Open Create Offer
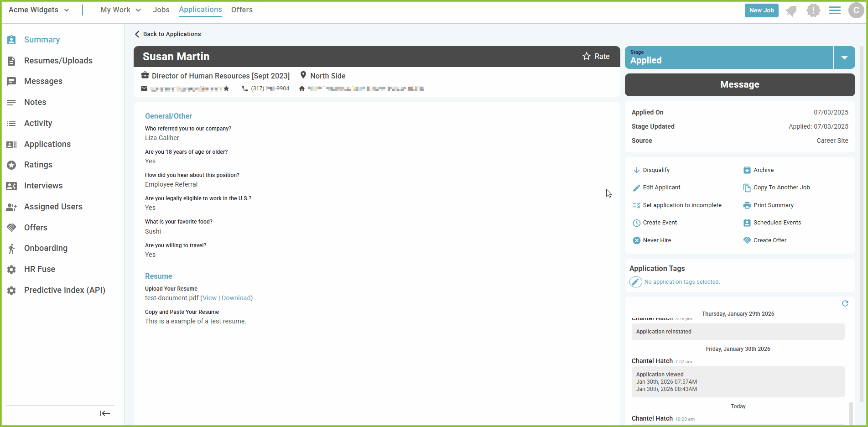Image resolution: width=868 pixels, height=427 pixels. [769, 240]
